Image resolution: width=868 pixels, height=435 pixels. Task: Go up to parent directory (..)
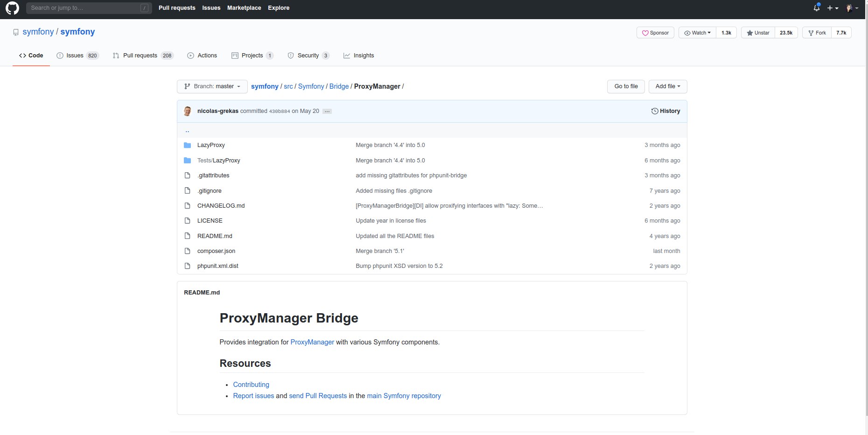pyautogui.click(x=187, y=130)
